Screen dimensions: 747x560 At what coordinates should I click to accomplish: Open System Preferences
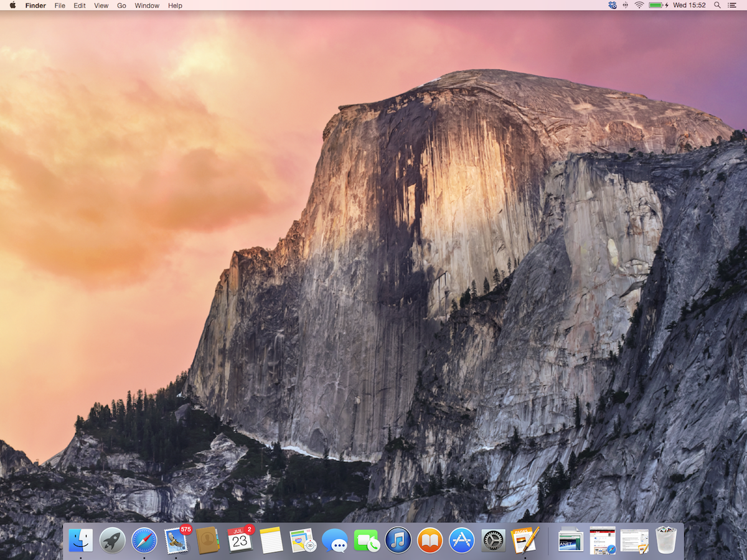[494, 540]
